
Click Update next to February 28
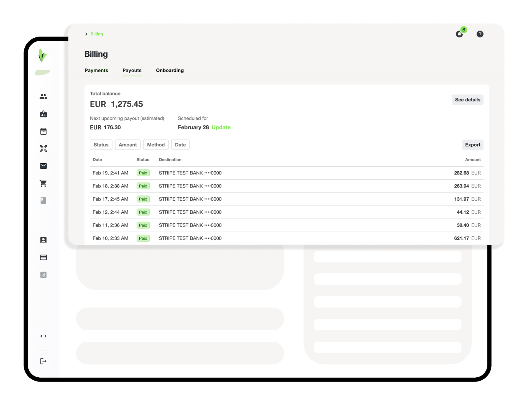point(221,127)
